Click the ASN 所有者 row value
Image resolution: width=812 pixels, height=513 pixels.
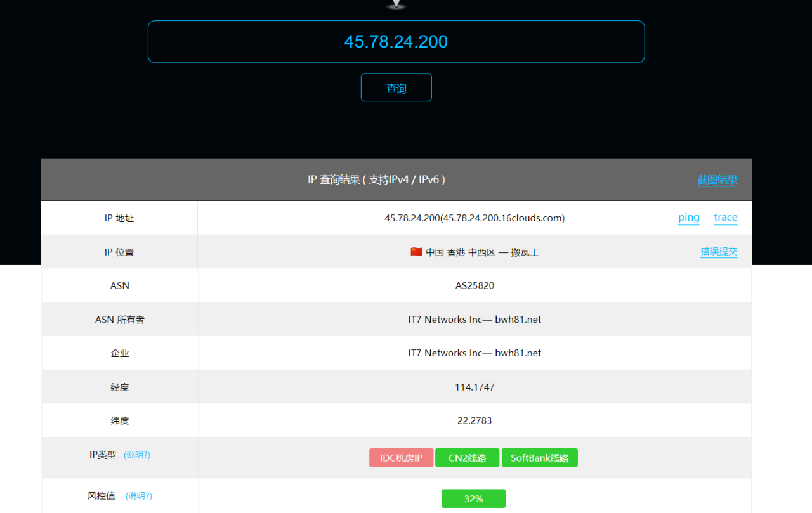pyautogui.click(x=475, y=320)
